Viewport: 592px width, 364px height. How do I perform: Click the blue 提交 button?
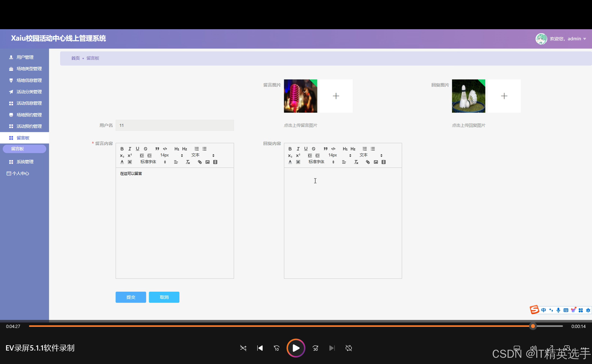click(131, 297)
